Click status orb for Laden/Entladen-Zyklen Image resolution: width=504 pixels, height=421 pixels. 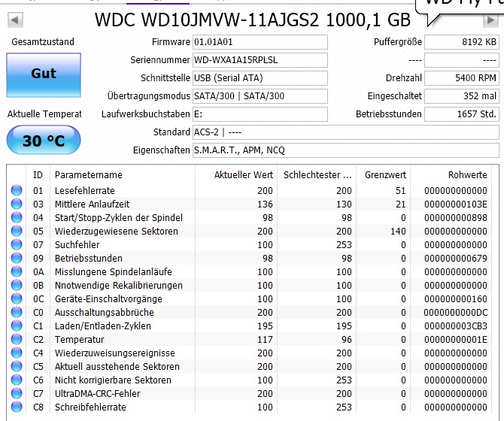[x=17, y=326]
